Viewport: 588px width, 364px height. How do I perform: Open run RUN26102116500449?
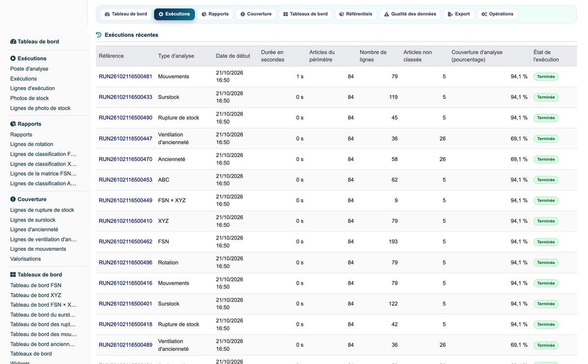point(125,200)
